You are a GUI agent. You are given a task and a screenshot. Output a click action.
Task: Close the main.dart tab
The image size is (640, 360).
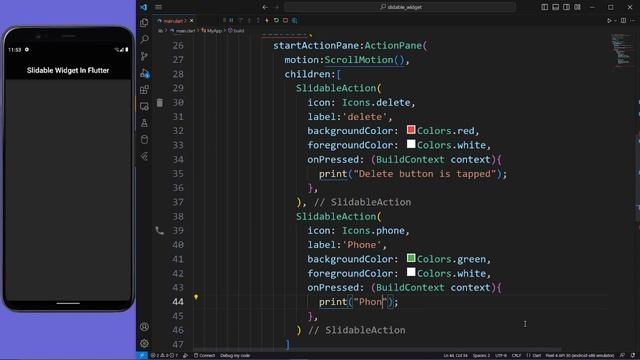click(191, 20)
